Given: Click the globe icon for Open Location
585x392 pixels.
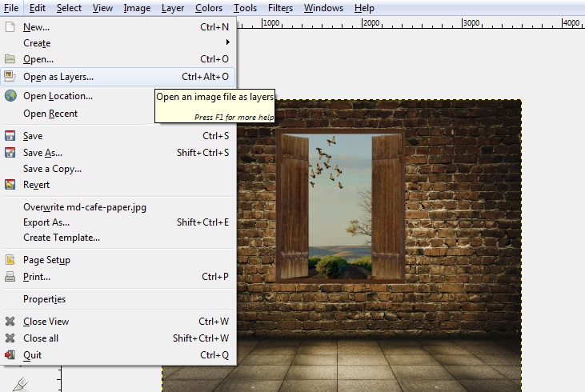Looking at the screenshot, I should point(10,96).
